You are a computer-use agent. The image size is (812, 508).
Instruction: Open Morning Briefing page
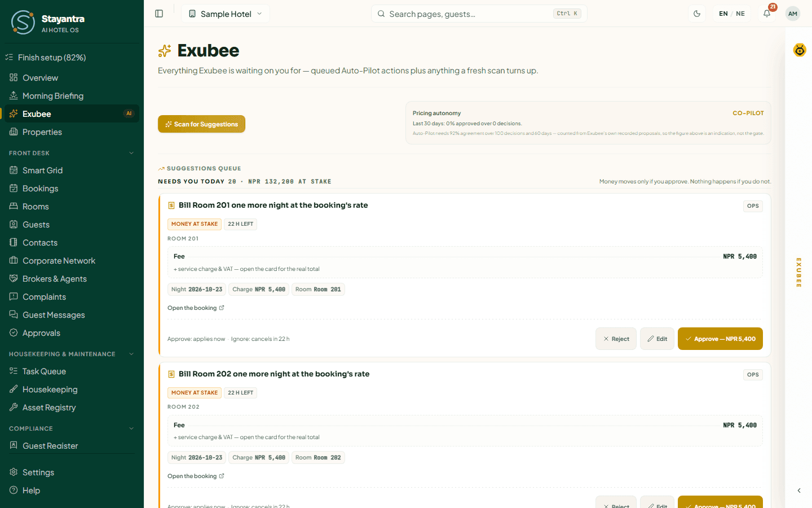coord(72,96)
